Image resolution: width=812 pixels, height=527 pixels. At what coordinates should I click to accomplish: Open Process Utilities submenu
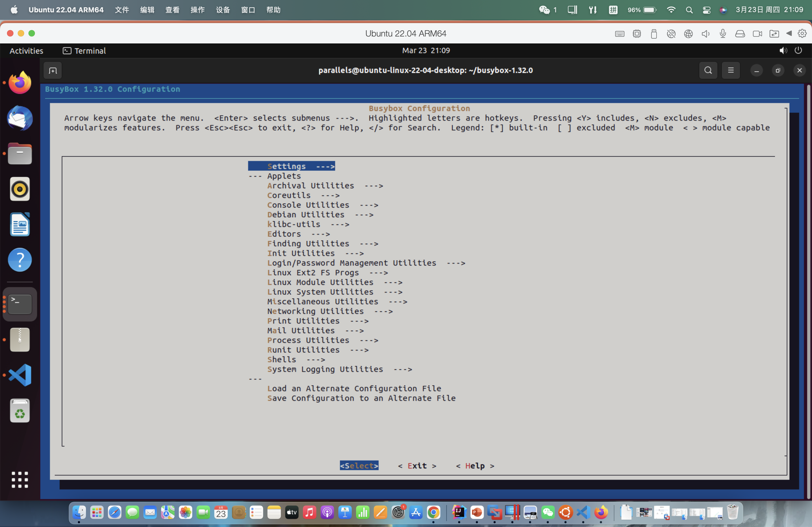pyautogui.click(x=323, y=340)
